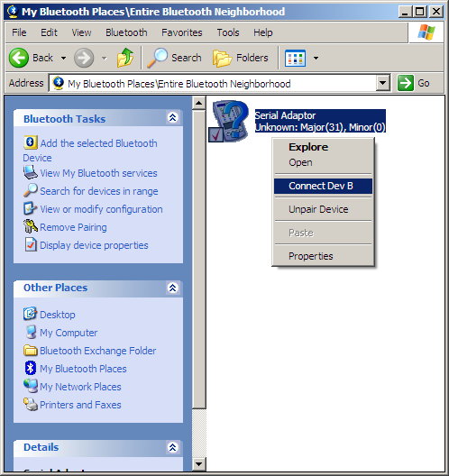Click the My Network Places link
The height and width of the screenshot is (476, 449).
[80, 387]
